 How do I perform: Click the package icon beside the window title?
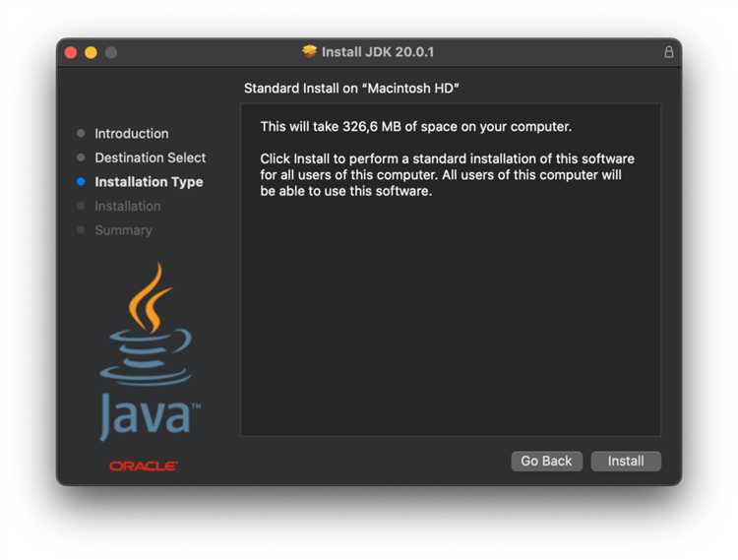tap(309, 51)
